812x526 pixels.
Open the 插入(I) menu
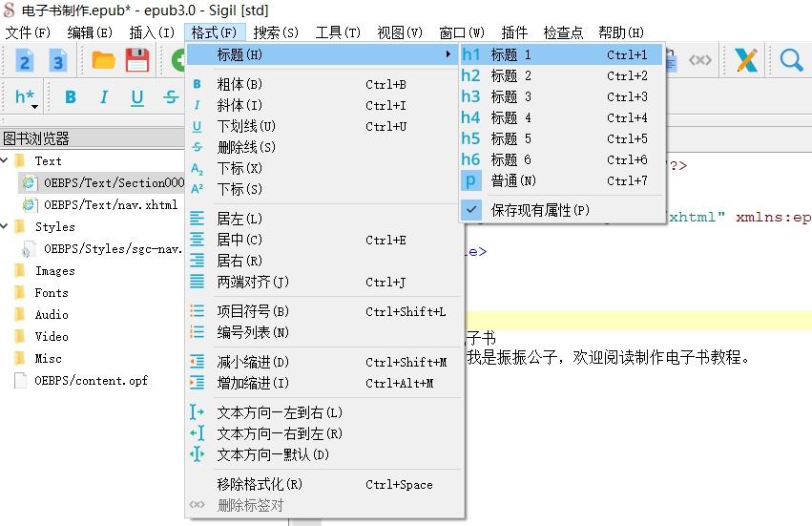(152, 32)
